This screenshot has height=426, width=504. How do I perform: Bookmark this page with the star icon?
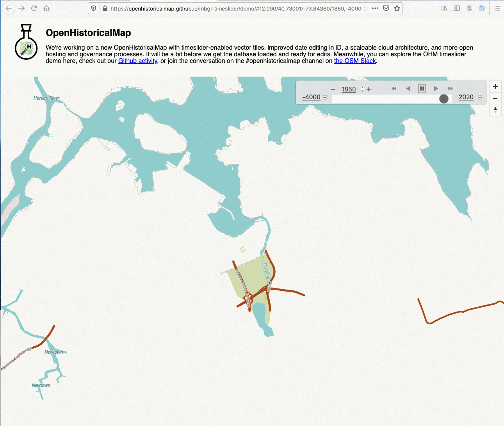397,8
